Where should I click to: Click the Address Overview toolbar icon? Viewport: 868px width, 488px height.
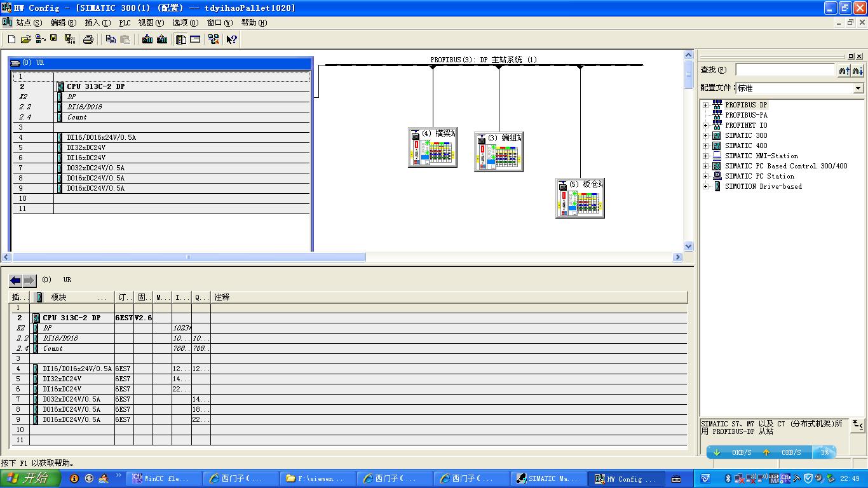195,39
